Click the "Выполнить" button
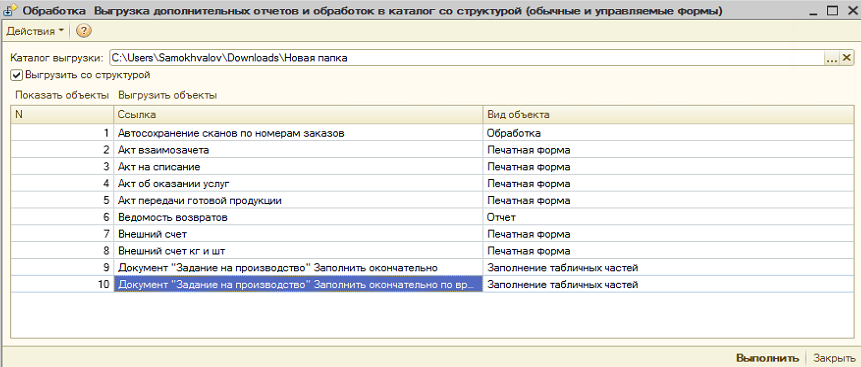The image size is (861, 367). 767,357
